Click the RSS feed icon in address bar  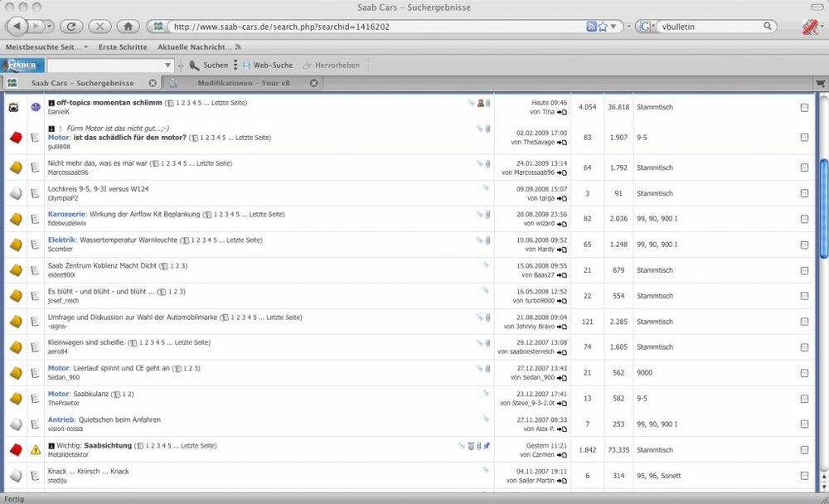click(591, 27)
